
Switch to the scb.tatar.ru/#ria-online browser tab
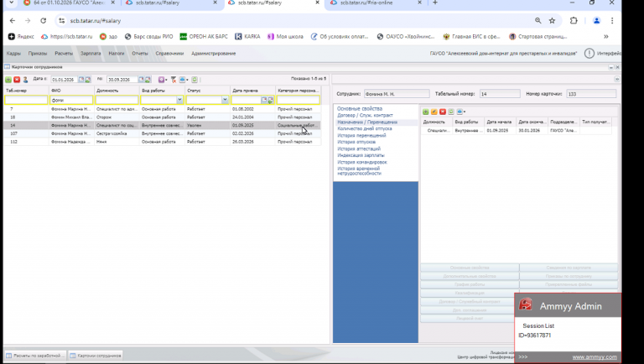click(x=374, y=3)
